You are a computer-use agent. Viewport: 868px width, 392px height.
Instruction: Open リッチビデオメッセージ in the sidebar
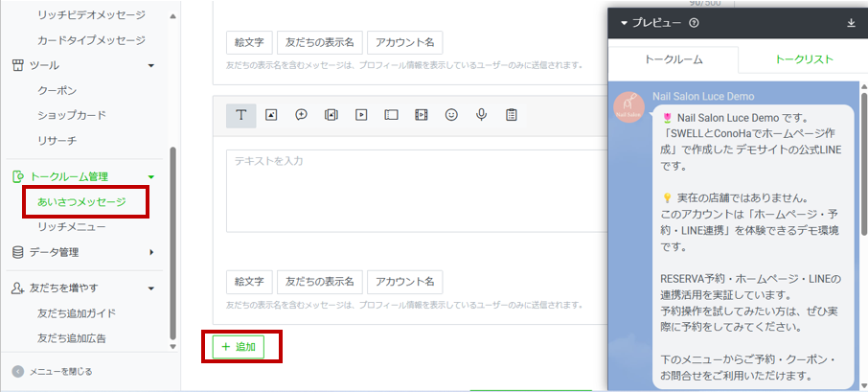91,15
